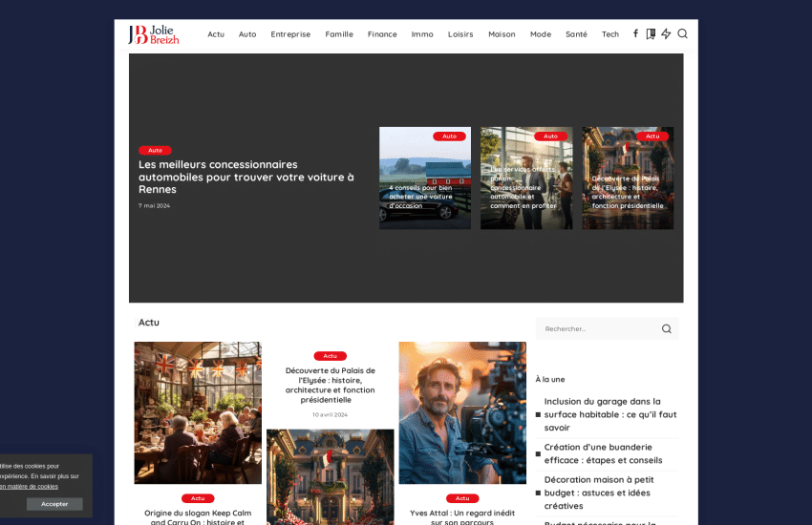The height and width of the screenshot is (525, 812).
Task: Select the Maison menu item
Action: pos(502,34)
